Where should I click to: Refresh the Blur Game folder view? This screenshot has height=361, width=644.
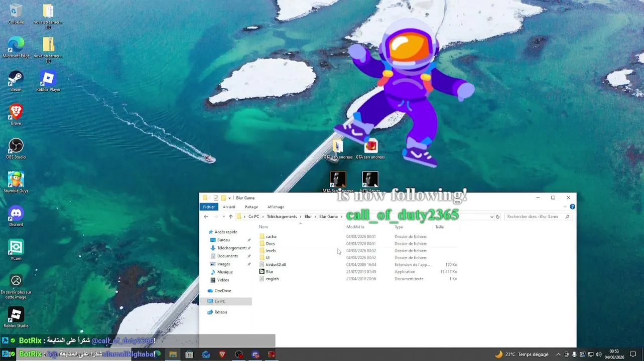(498, 217)
